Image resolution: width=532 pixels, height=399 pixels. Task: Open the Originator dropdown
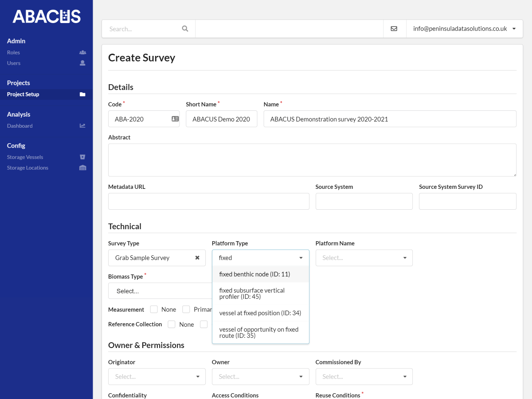157,376
